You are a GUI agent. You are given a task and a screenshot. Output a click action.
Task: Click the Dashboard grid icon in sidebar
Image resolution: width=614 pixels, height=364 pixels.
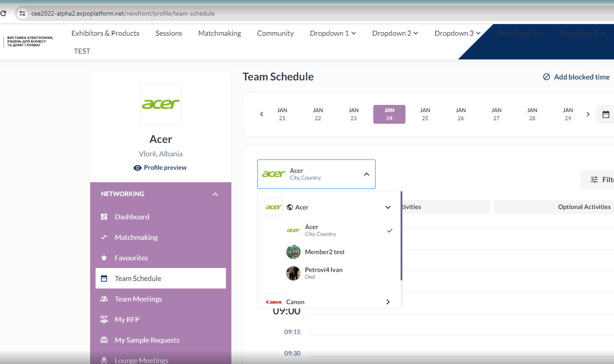click(104, 217)
